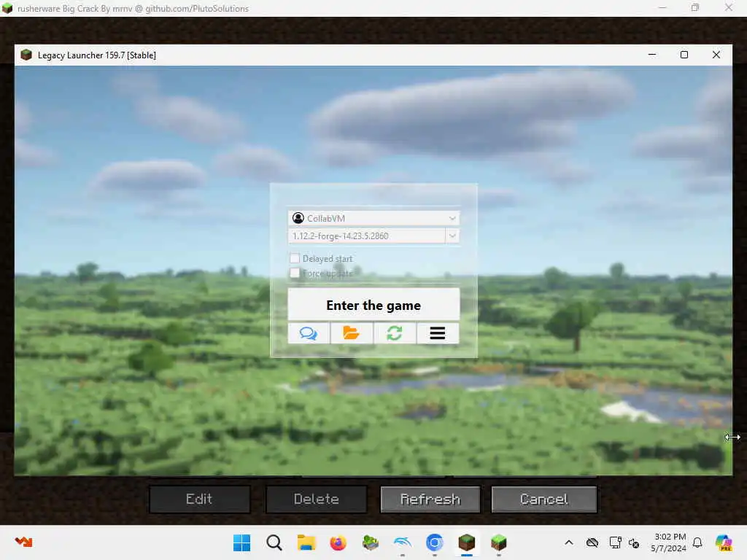Open the version list dropdown arrow
Image resolution: width=747 pixels, height=560 pixels.
(452, 236)
